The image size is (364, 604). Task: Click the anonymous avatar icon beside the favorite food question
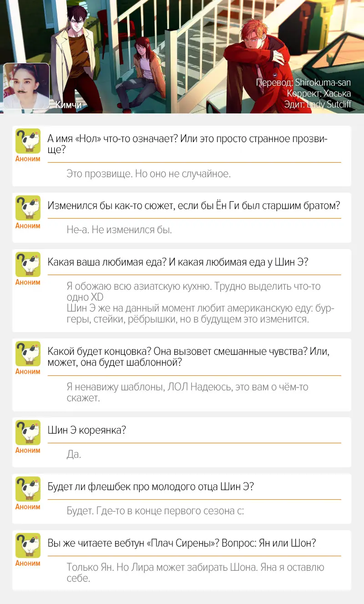coord(28,264)
